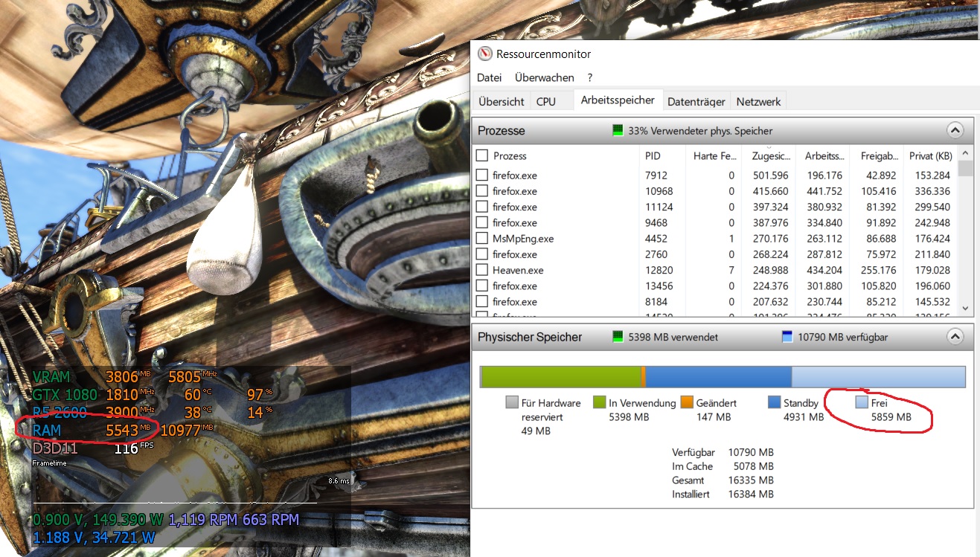Check firefox.exe process with PID 11124
Viewport: 980px width, 557px height.
tap(481, 207)
